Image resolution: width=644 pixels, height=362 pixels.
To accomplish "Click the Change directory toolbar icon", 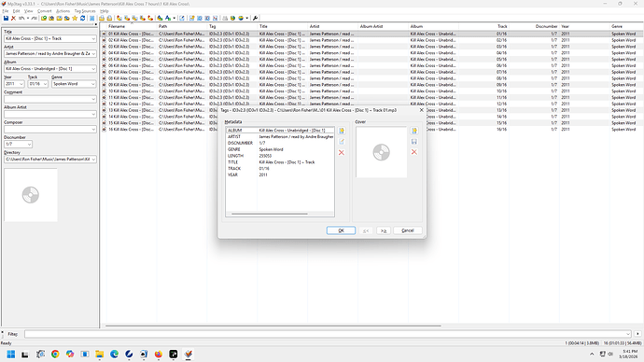I will pyautogui.click(x=44, y=18).
